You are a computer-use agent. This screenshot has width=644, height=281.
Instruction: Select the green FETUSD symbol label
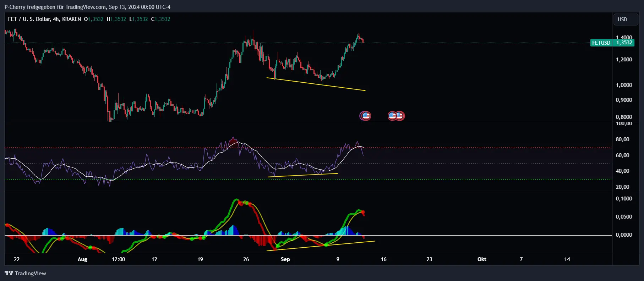(x=601, y=43)
